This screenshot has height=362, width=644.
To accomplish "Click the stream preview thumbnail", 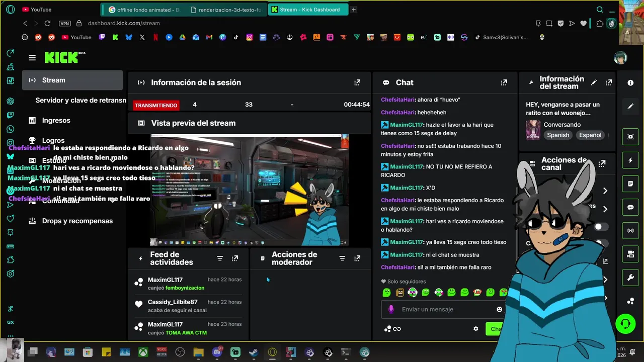I will click(250, 190).
